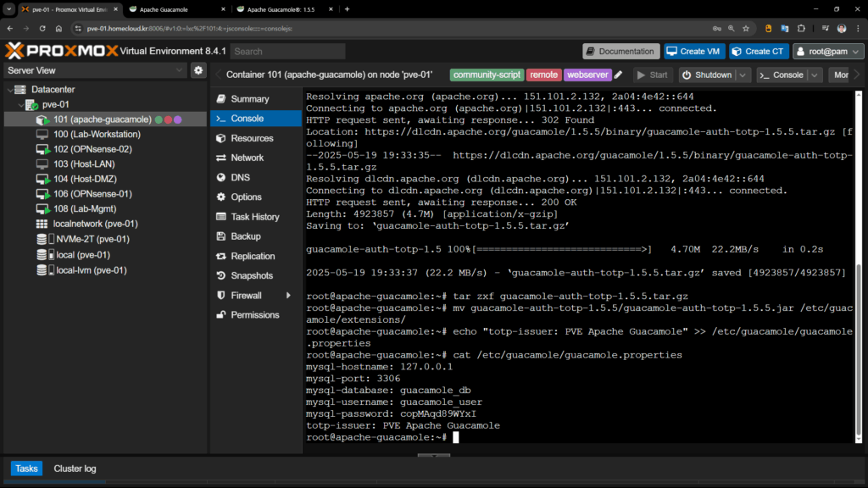Screen dimensions: 868x488
Task: Click the NVMe-2T storage icon
Action: [x=42, y=239]
